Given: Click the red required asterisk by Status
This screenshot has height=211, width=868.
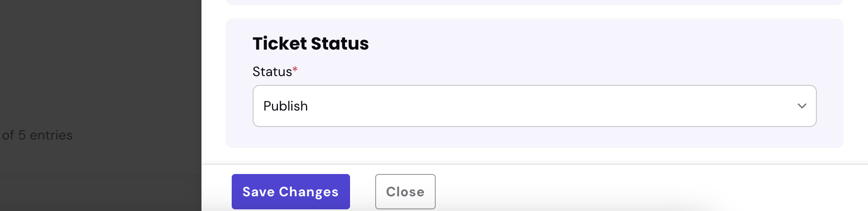Looking at the screenshot, I should click(295, 69).
